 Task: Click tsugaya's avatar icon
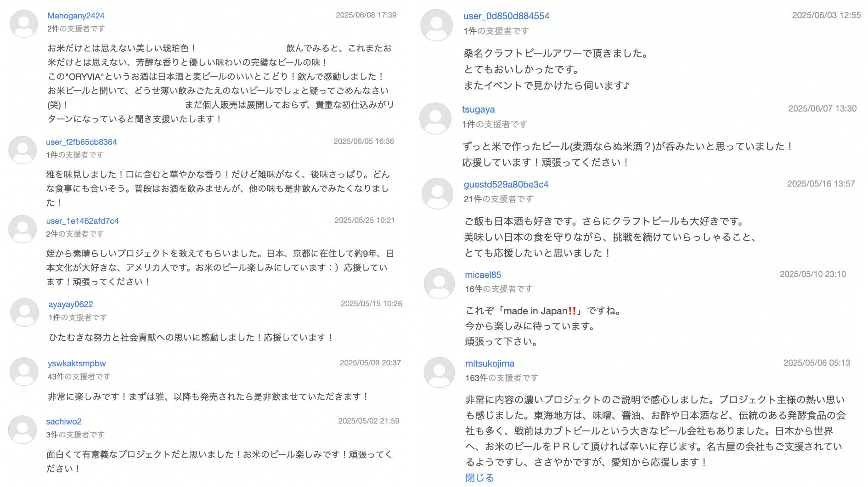pos(435,119)
